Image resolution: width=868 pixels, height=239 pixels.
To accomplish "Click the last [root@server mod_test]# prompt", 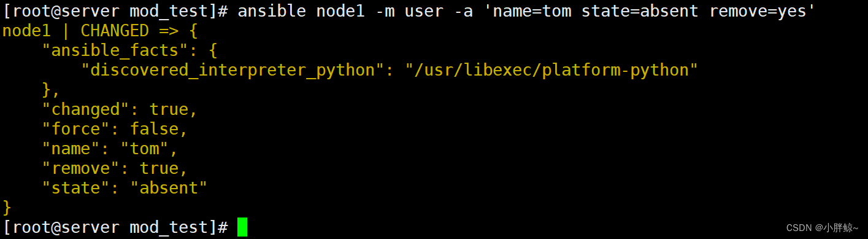I will pos(115,227).
